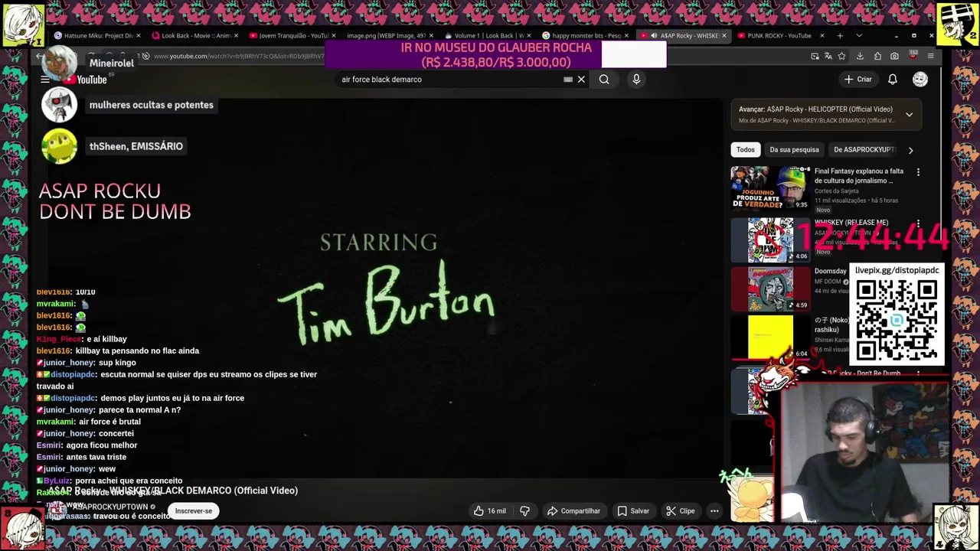Viewport: 980px width, 551px height.
Task: Switch to happy monster bts search tab
Action: pyautogui.click(x=585, y=35)
